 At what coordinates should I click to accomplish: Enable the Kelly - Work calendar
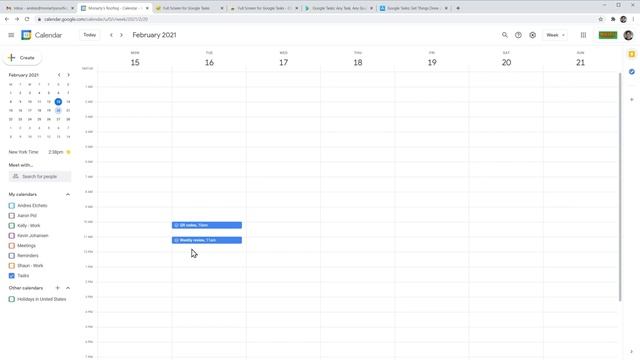click(12, 225)
